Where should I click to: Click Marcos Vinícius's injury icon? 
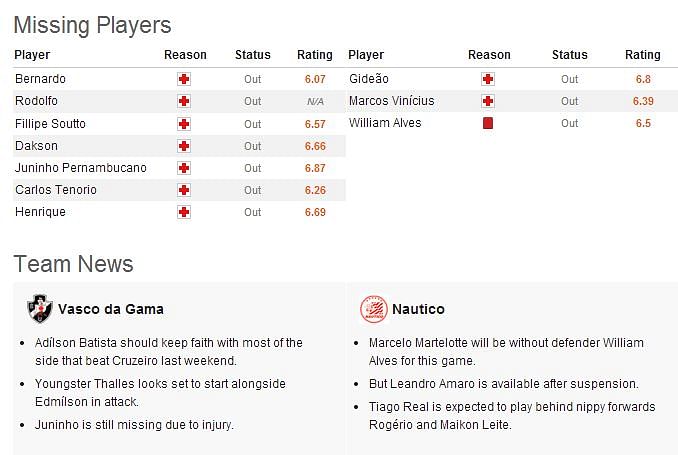488,101
